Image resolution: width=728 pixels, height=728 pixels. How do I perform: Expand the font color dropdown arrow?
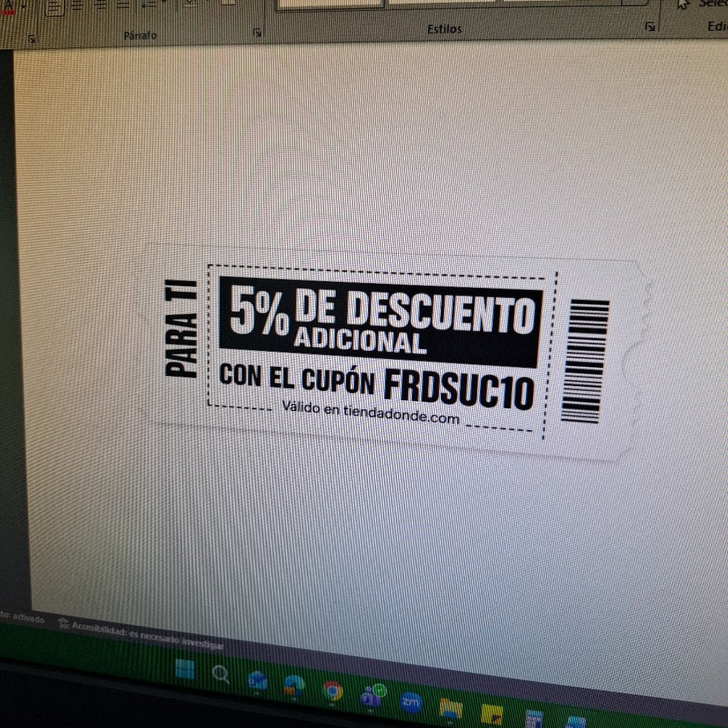pos(23,6)
